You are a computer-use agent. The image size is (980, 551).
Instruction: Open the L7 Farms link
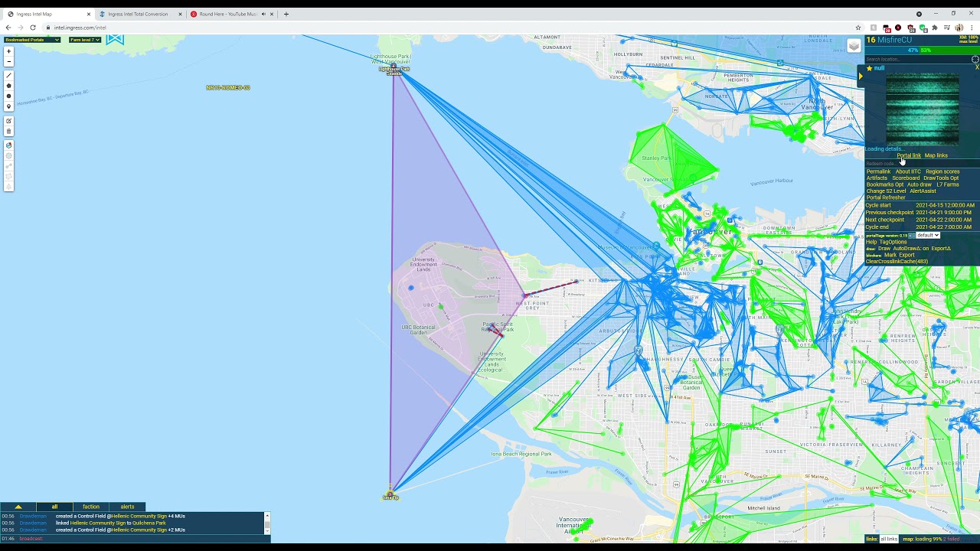click(948, 184)
